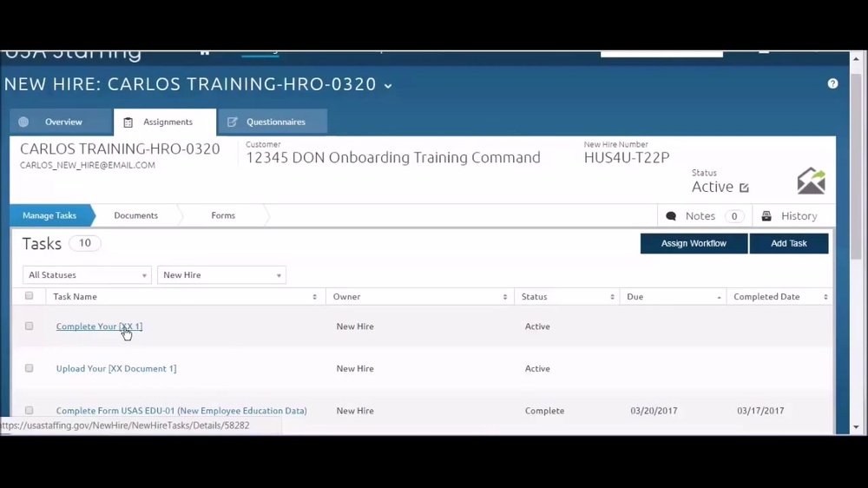This screenshot has height=488, width=868.
Task: Click the Notes count badge 0
Action: (x=734, y=216)
